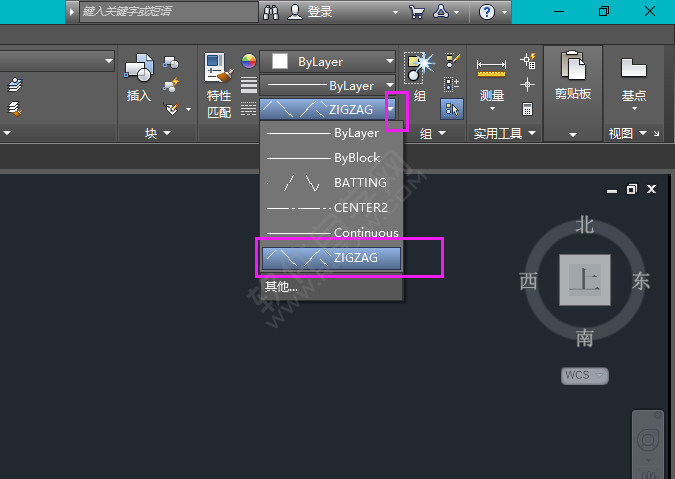Click the binoculars search icon
675x479 pixels.
[x=271, y=12]
